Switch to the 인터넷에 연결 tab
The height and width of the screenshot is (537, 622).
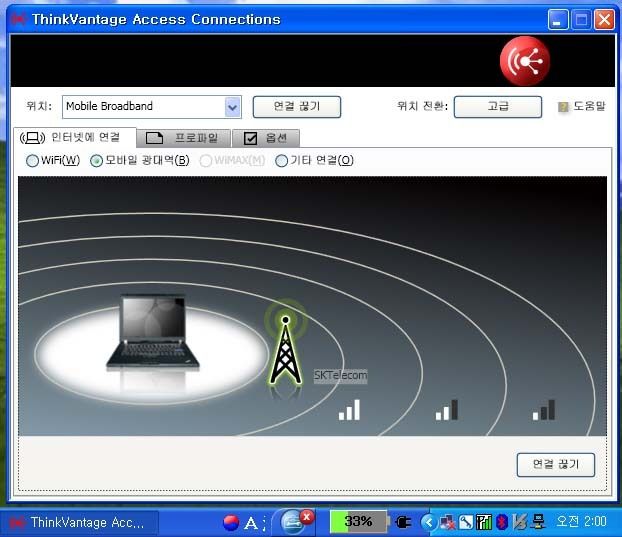75,138
